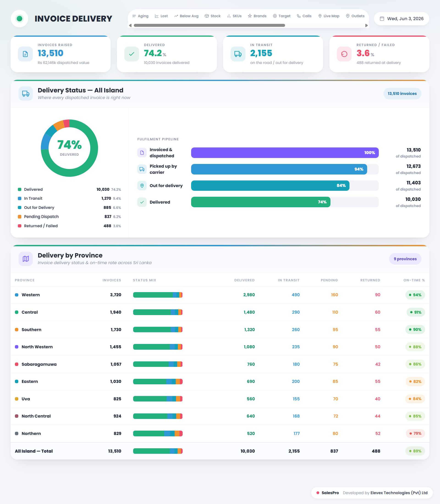Image resolution: width=440 pixels, height=504 pixels.
Task: Select the North Western province name
Action: tap(37, 347)
